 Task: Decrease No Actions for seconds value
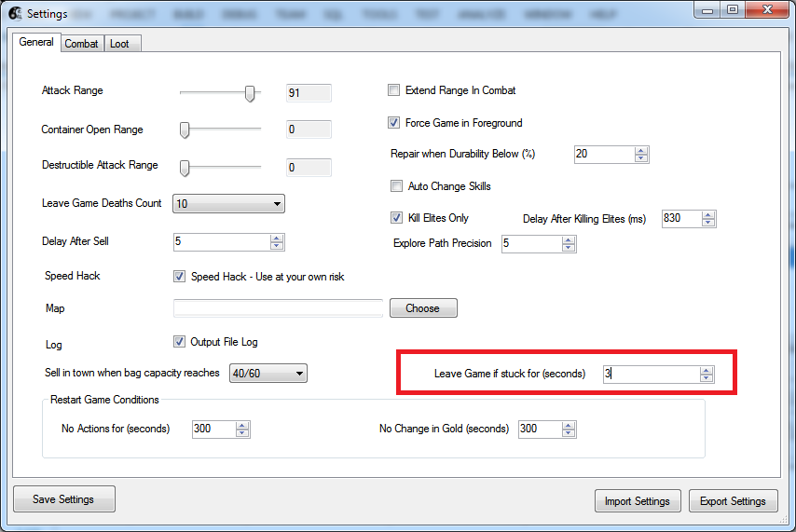pos(242,433)
